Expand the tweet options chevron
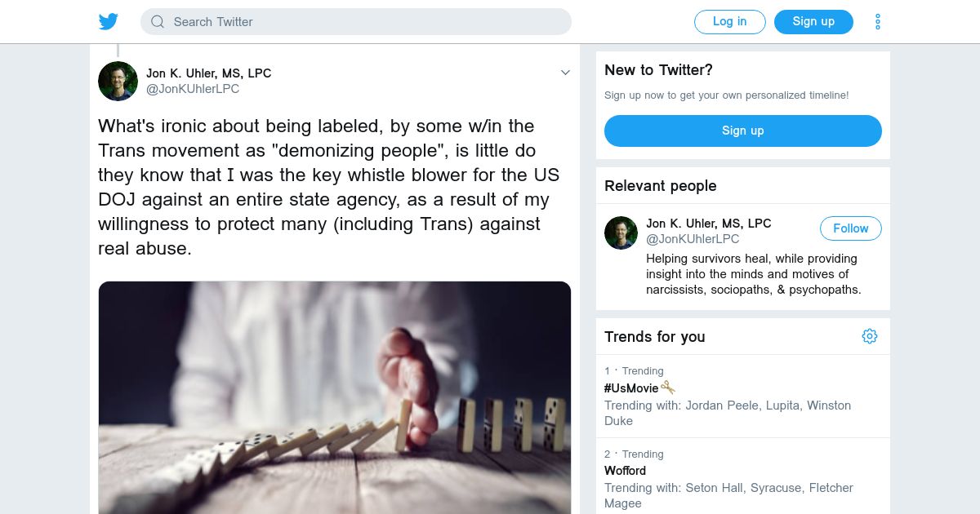 (565, 73)
